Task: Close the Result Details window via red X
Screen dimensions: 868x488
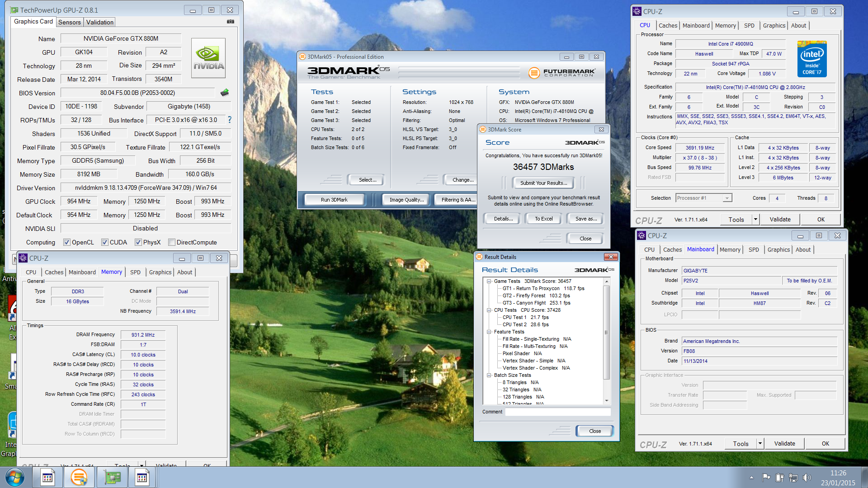Action: point(611,257)
